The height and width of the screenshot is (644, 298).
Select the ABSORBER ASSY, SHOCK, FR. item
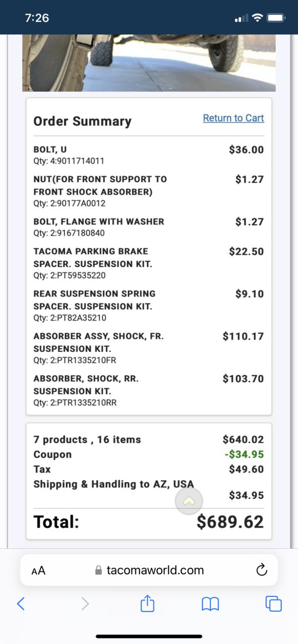click(x=149, y=348)
